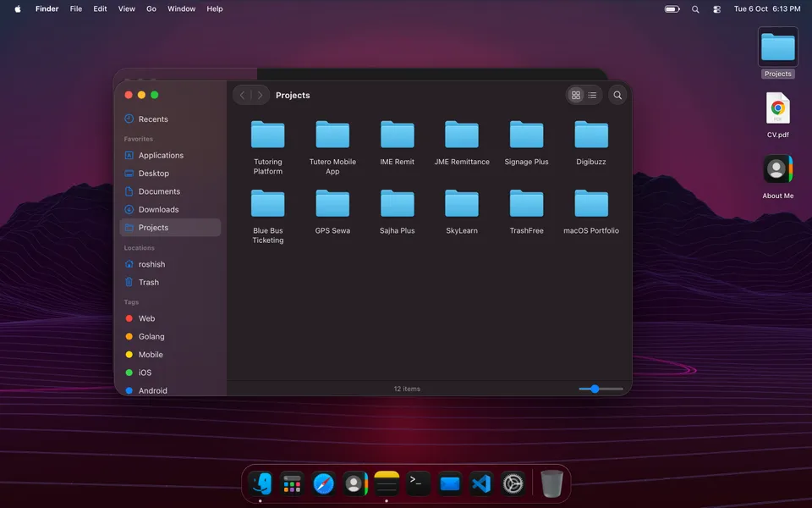The width and height of the screenshot is (812, 508).
Task: Open the Edit menu
Action: click(100, 8)
